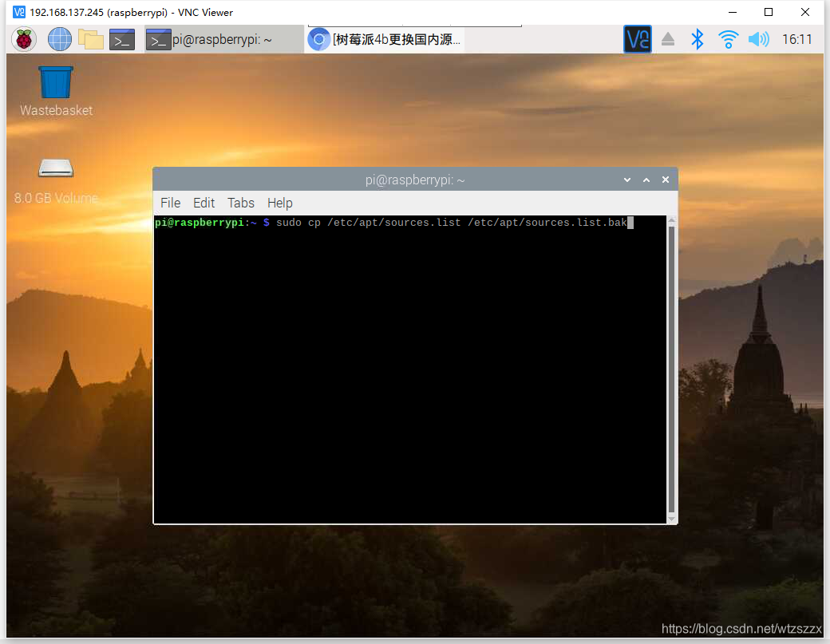
Task: Launch the web browser globe icon
Action: (x=59, y=39)
